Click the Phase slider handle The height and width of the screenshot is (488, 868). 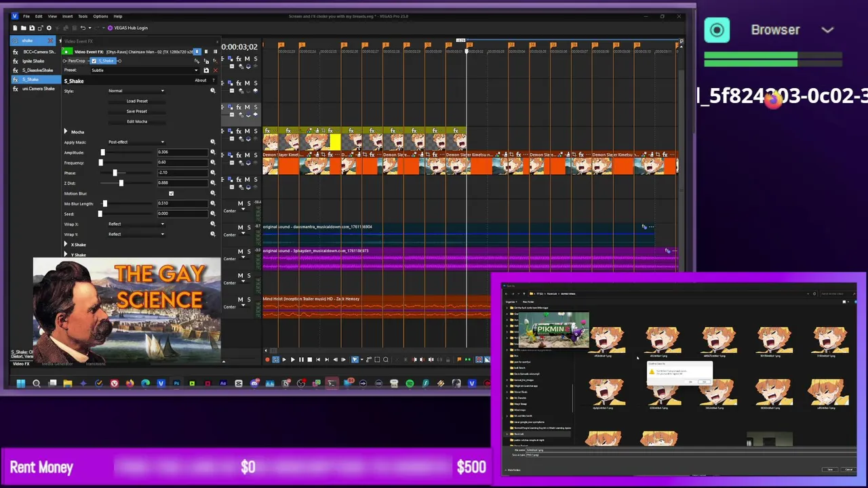pos(115,173)
